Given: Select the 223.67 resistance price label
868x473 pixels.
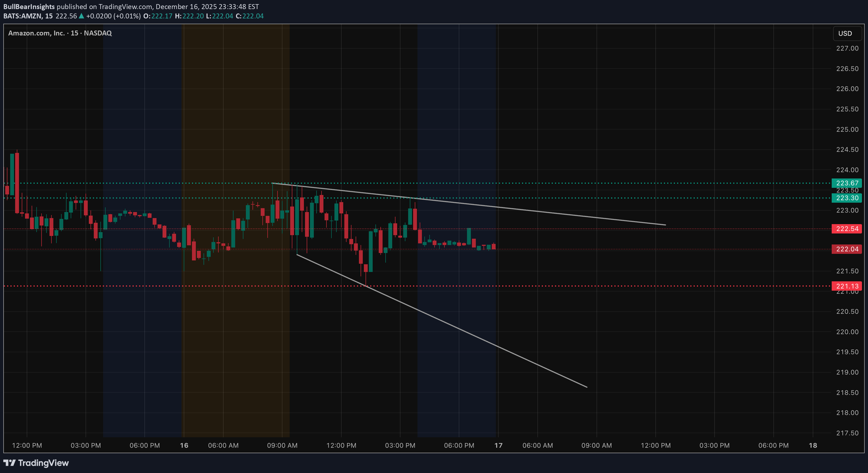Looking at the screenshot, I should (847, 183).
